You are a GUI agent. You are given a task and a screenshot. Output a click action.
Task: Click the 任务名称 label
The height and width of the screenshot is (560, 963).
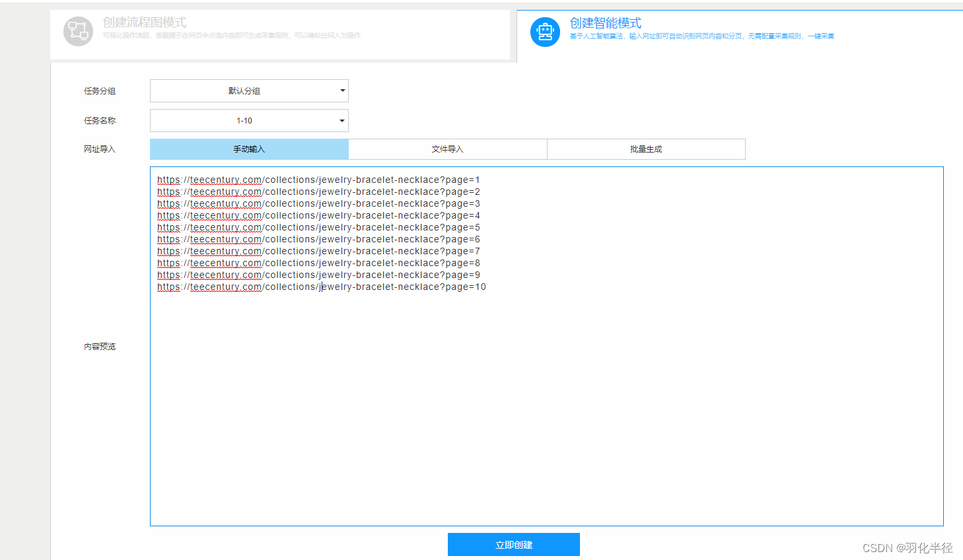coord(100,121)
